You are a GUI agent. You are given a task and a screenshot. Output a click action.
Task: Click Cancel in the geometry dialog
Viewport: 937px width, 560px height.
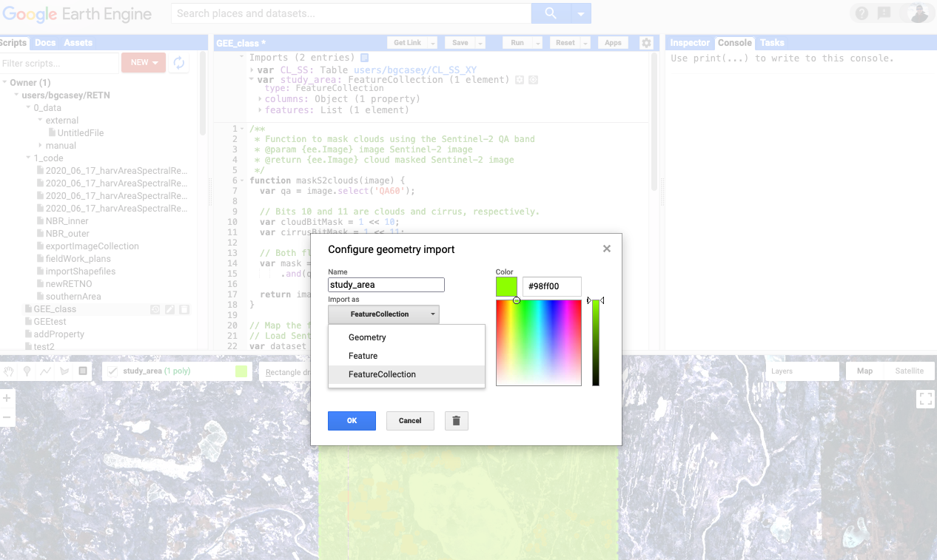click(410, 421)
